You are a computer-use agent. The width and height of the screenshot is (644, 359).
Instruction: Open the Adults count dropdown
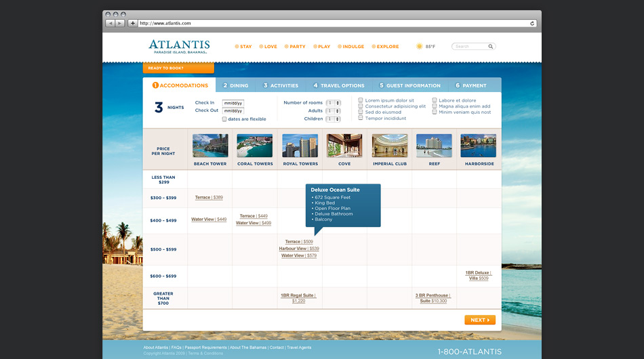point(333,111)
